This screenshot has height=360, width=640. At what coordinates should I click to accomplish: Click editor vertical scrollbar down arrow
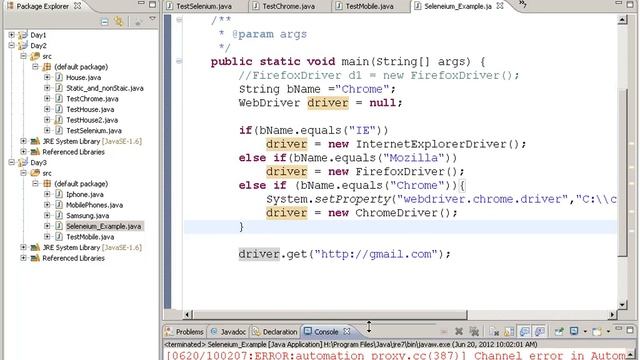pos(622,304)
